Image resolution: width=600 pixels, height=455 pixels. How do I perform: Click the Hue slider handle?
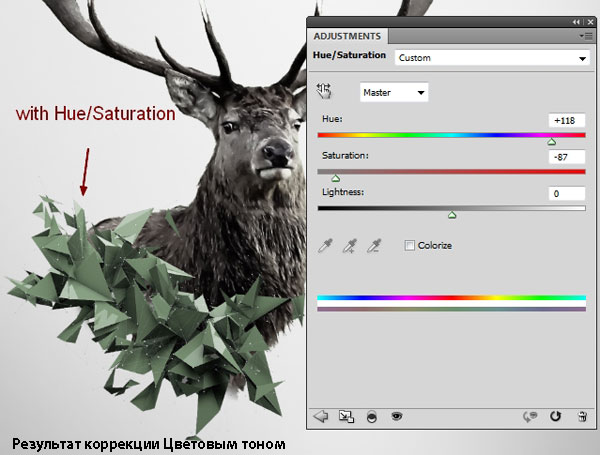pos(551,142)
